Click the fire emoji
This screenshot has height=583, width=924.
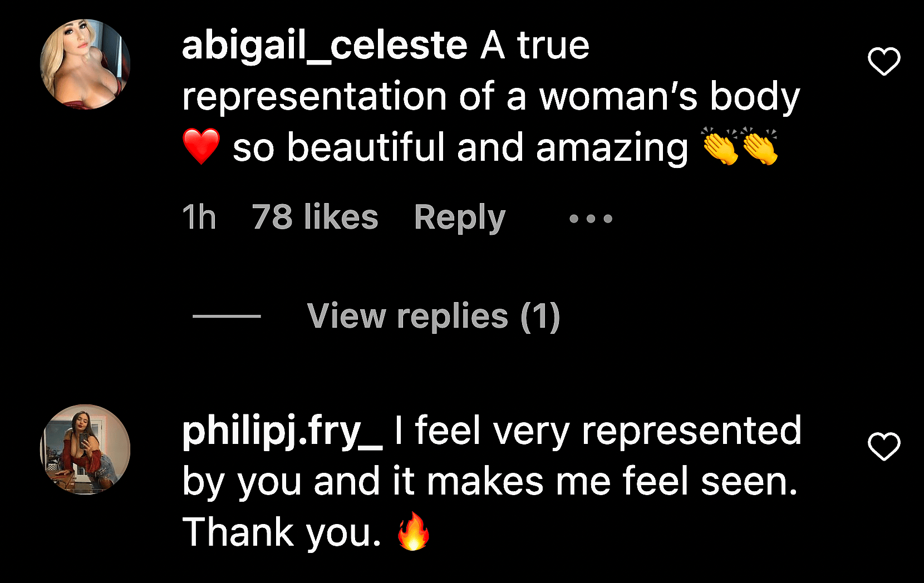pos(414,532)
